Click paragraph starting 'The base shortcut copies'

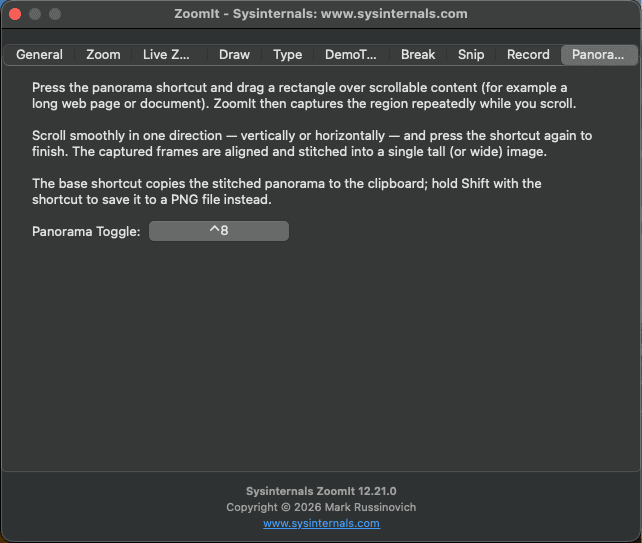287,191
